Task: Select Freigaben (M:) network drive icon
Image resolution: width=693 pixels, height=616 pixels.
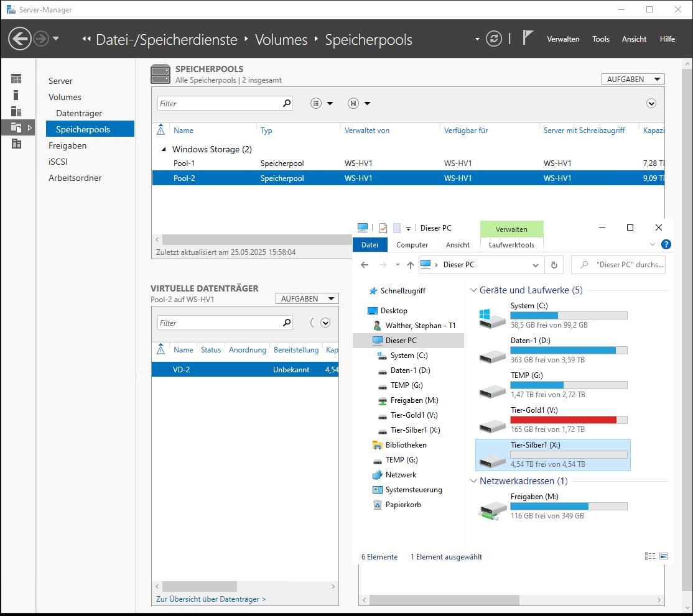Action: pyautogui.click(x=492, y=510)
